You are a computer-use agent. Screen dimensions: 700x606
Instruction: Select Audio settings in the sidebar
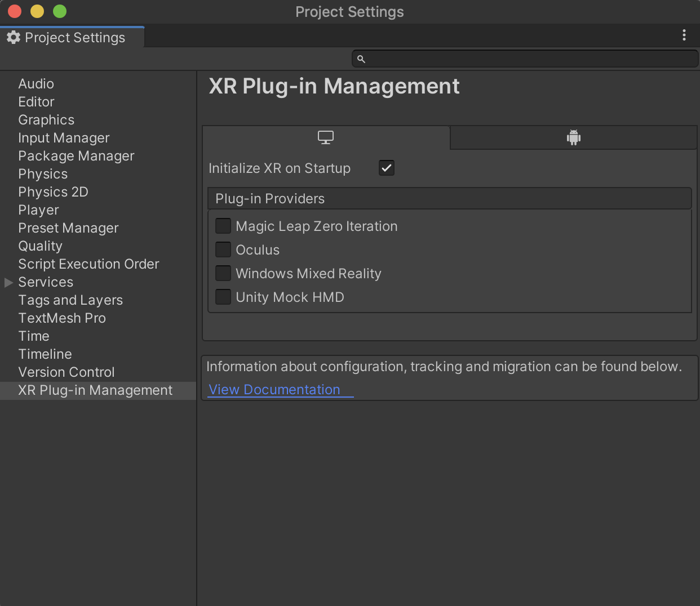click(x=36, y=83)
